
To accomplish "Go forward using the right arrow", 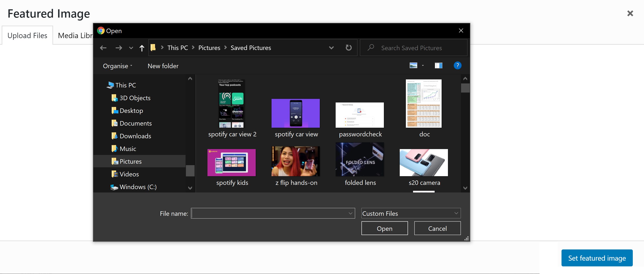I will click(119, 48).
